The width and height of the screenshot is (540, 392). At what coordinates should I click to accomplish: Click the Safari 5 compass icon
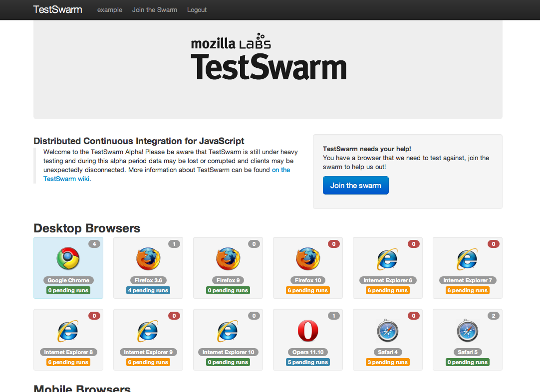pyautogui.click(x=468, y=330)
